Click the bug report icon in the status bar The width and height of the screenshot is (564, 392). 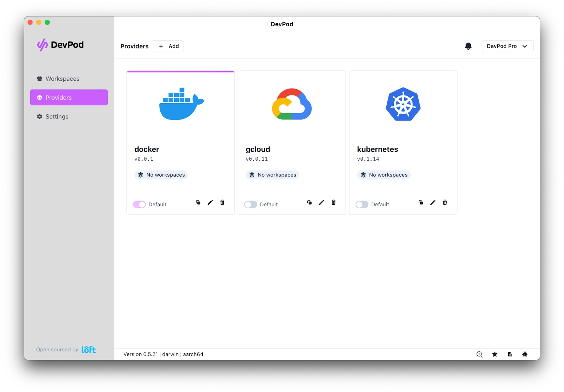[525, 354]
